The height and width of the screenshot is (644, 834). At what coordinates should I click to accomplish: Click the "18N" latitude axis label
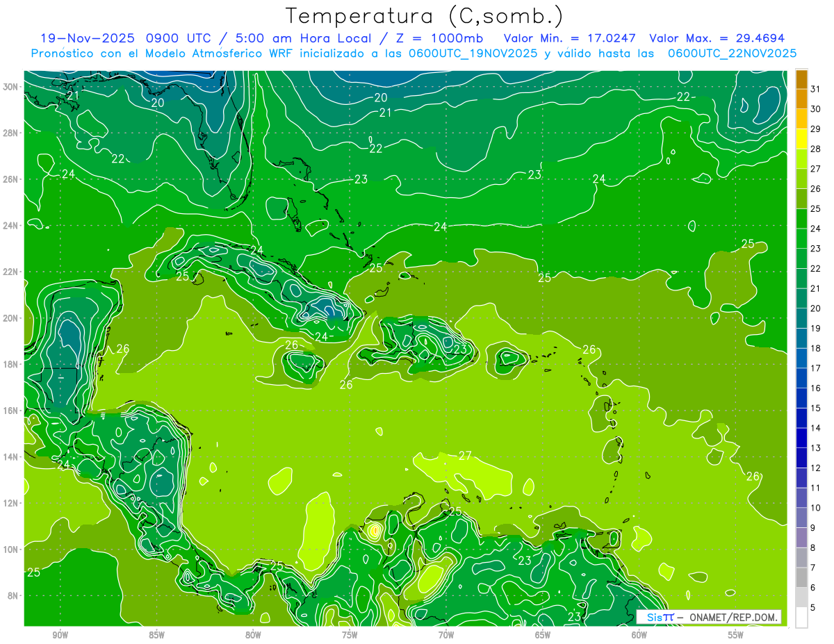coord(12,364)
